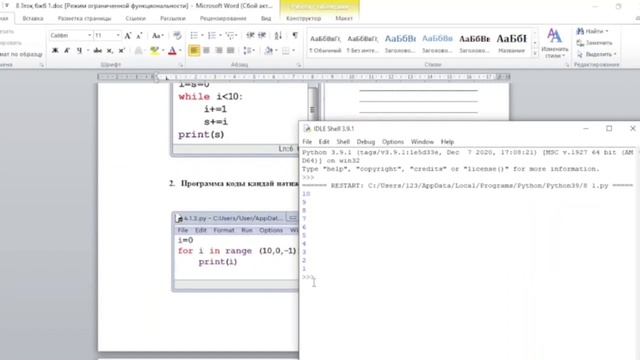640x360 pixels.
Task: Open the Найти (Find) button
Action: pos(592,31)
